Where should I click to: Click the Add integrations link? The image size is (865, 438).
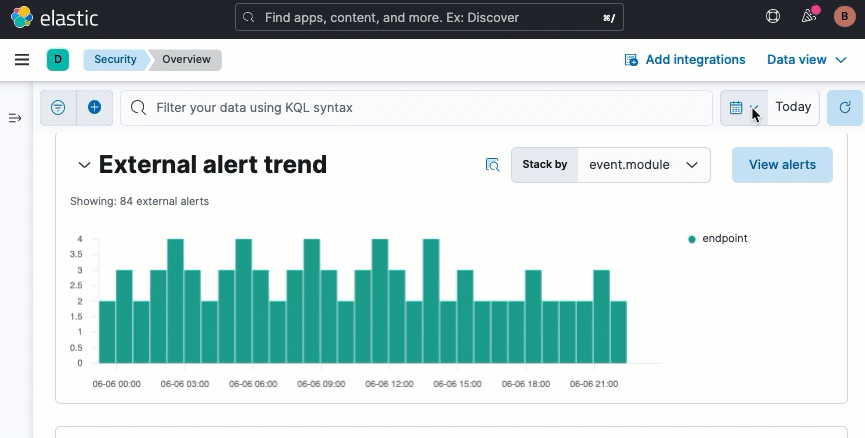tap(685, 60)
